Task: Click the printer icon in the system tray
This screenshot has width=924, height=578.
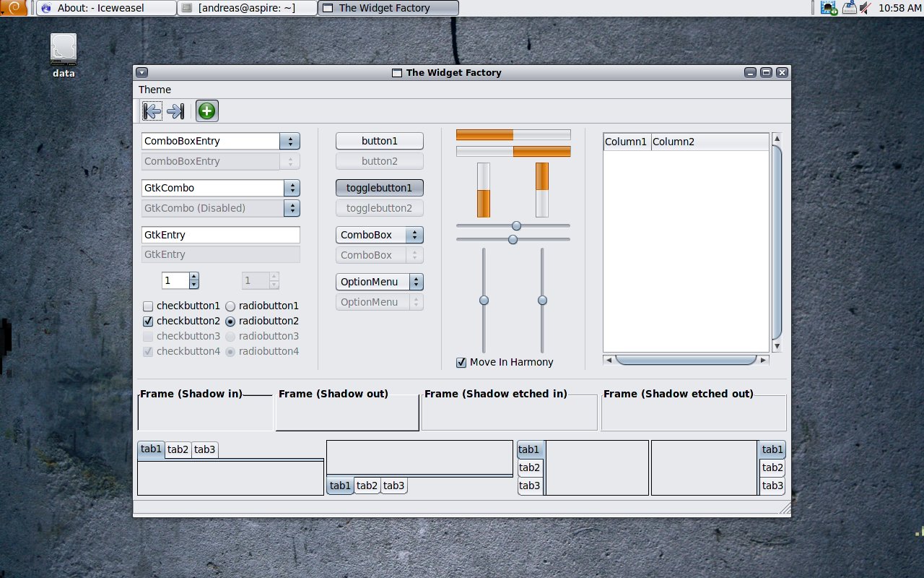Action: click(x=849, y=7)
